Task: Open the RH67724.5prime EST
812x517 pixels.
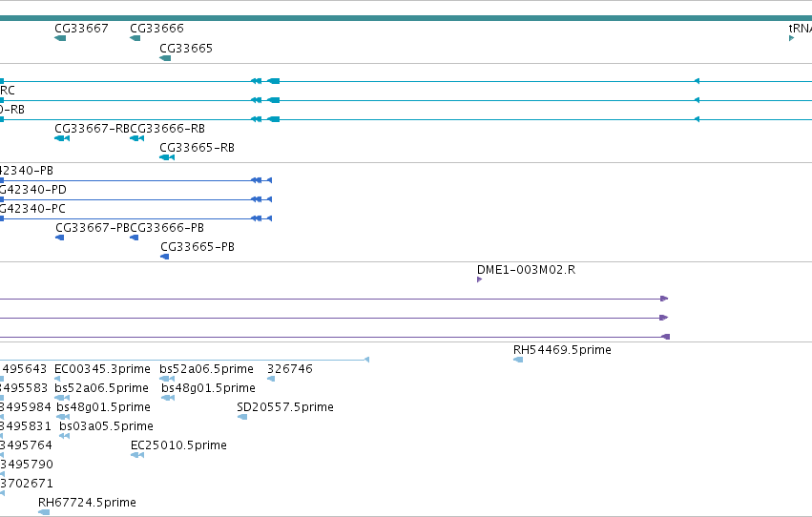Action: click(x=87, y=503)
